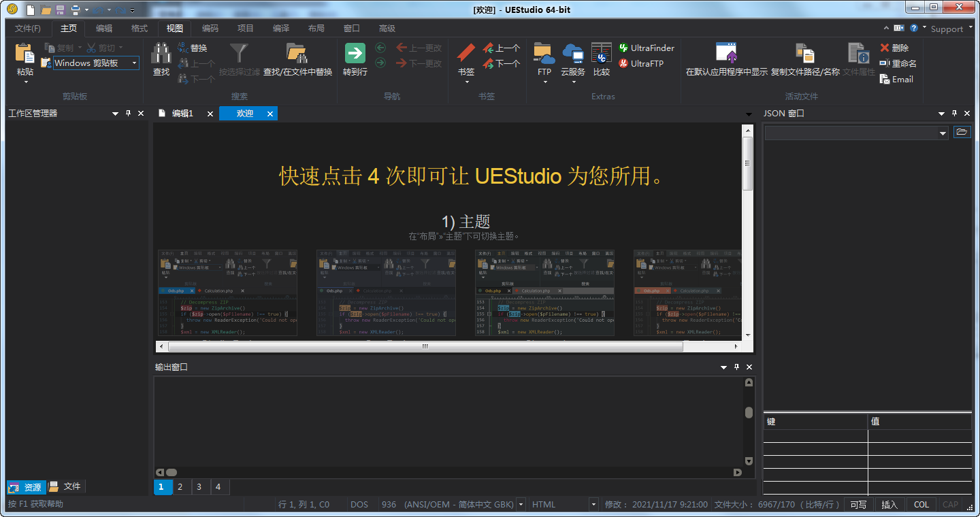980x517 pixels.
Task: Expand the FTP dropdown arrow
Action: 545,82
